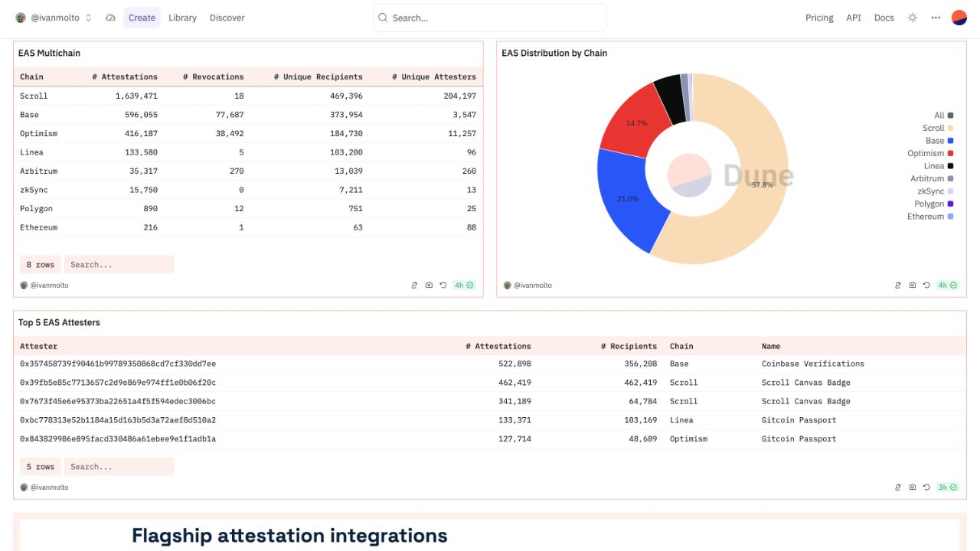Sort Top 5 table by Name column

(771, 346)
